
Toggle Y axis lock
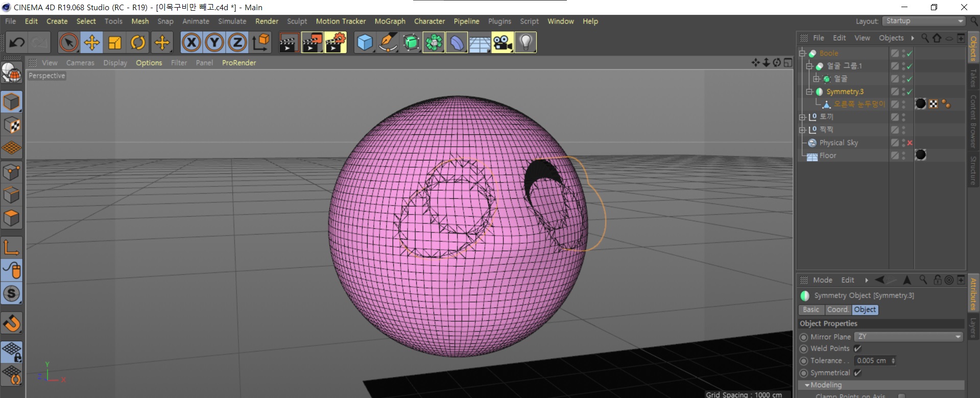coord(214,42)
